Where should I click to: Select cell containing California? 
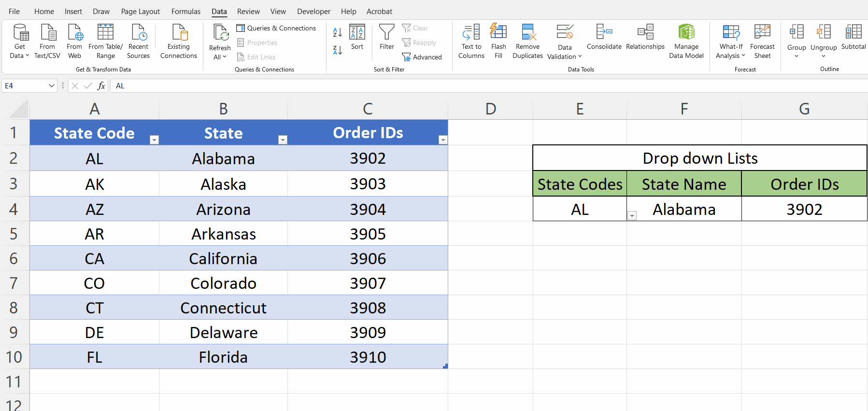[223, 258]
